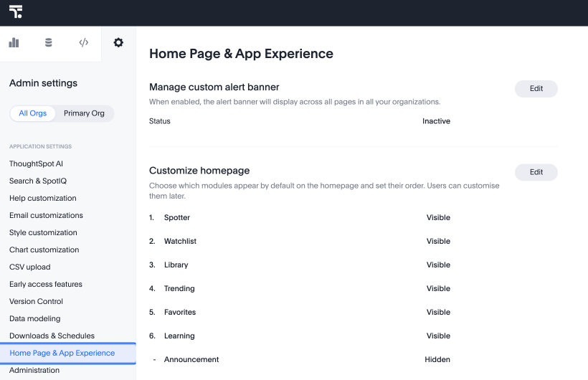Open the bar chart insights tab icon
The height and width of the screenshot is (380, 588).
click(14, 42)
